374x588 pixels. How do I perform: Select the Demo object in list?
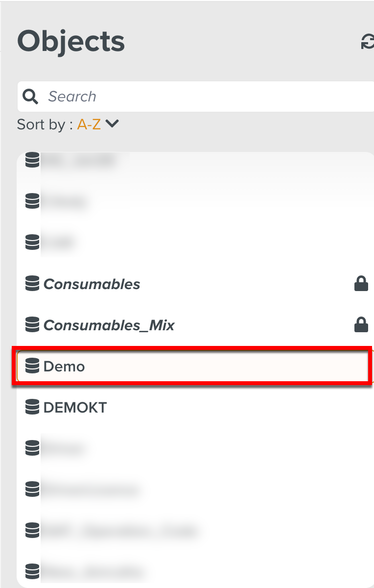64,367
